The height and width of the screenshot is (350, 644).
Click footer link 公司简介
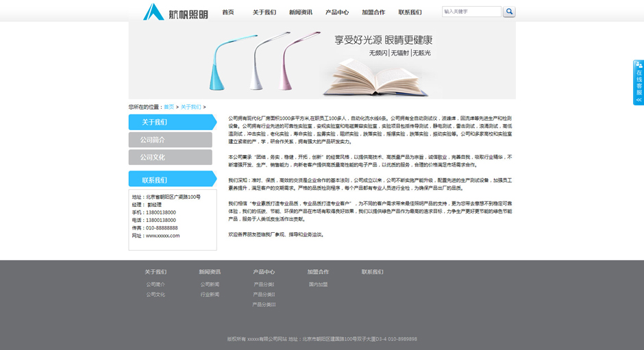click(x=156, y=284)
